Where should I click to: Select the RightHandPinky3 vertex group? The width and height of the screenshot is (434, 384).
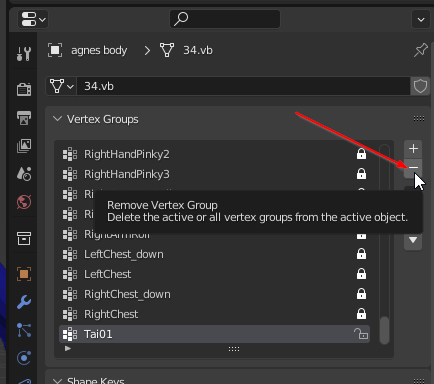coord(215,174)
